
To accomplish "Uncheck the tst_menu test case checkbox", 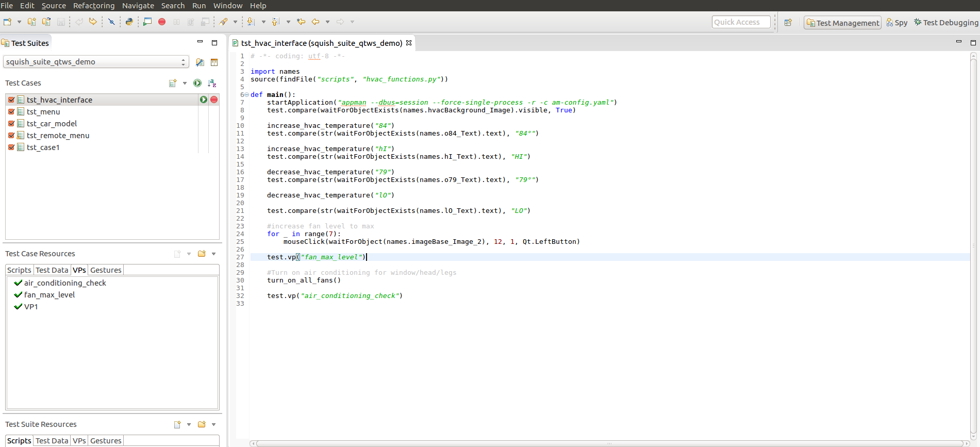I will pyautogui.click(x=11, y=112).
